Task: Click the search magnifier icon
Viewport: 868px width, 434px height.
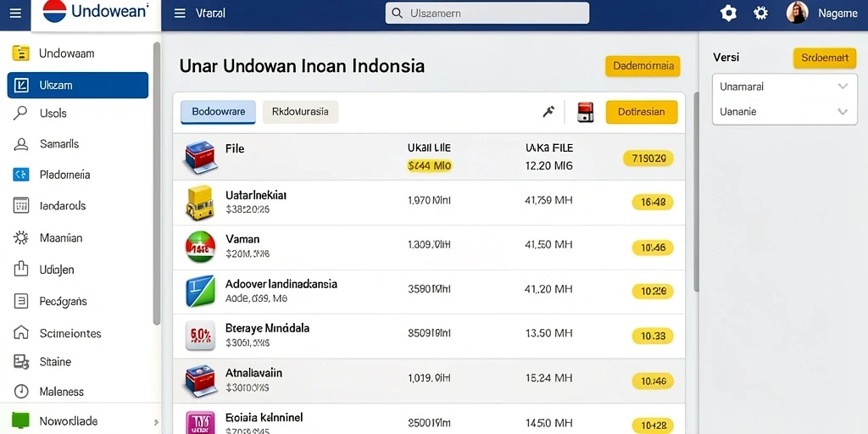Action: pyautogui.click(x=397, y=14)
